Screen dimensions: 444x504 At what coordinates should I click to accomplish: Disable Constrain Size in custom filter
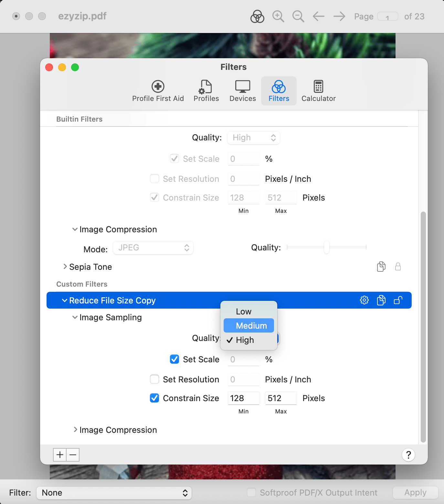(154, 398)
